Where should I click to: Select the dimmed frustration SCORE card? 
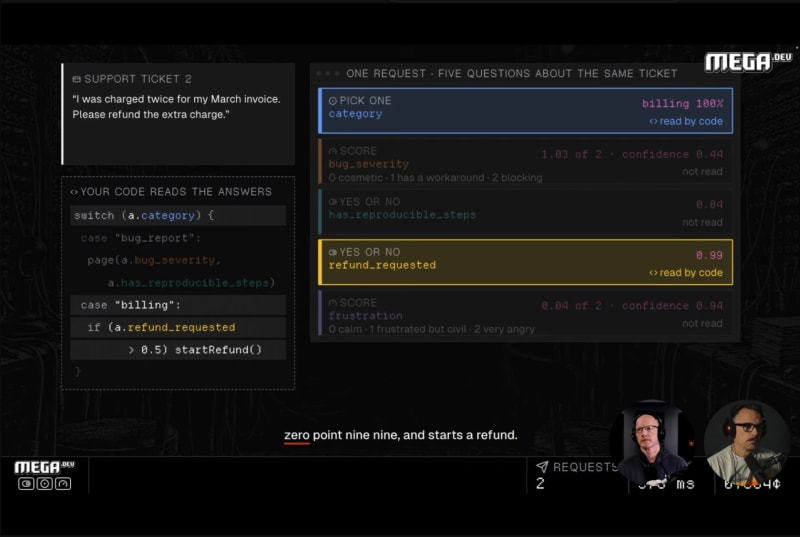(x=526, y=313)
